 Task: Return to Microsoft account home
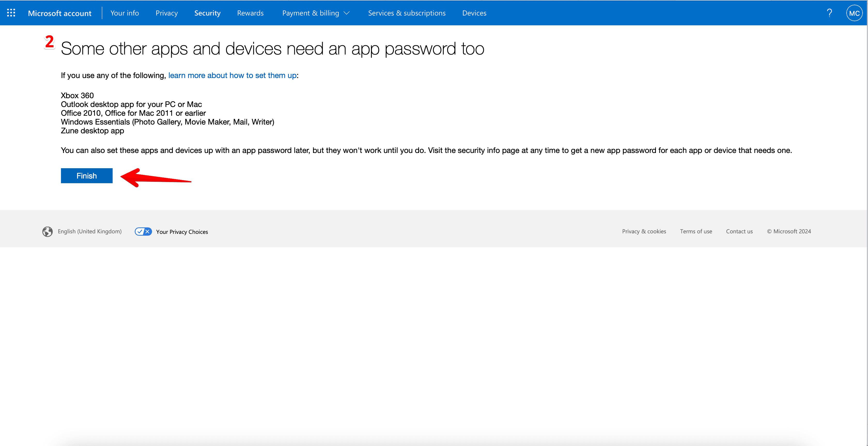click(x=60, y=13)
